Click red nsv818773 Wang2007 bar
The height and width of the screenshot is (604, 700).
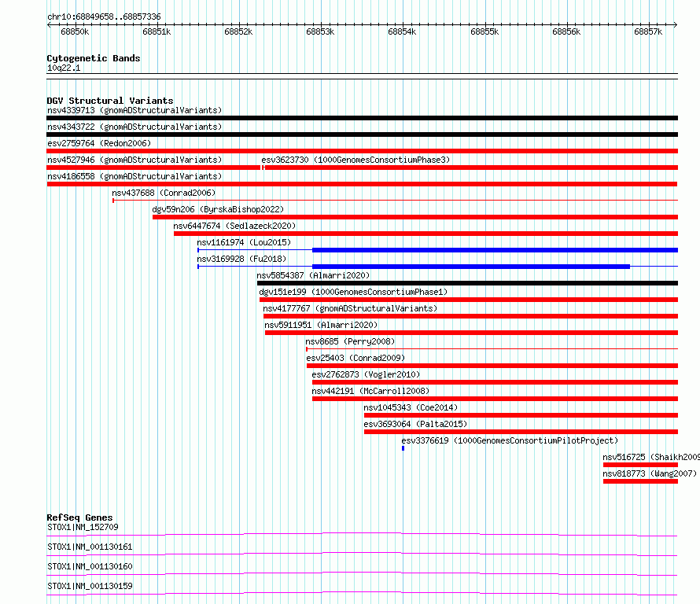[x=641, y=481]
